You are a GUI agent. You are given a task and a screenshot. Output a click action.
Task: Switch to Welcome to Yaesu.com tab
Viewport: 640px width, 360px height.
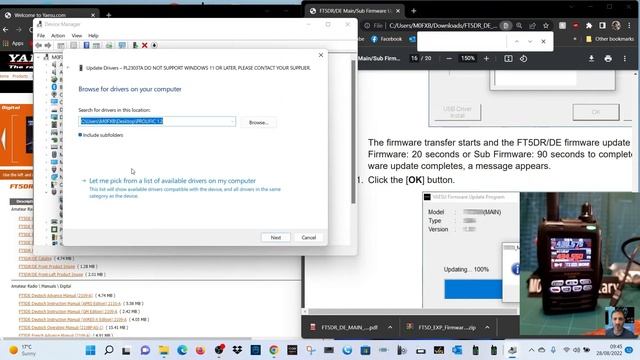[49, 15]
